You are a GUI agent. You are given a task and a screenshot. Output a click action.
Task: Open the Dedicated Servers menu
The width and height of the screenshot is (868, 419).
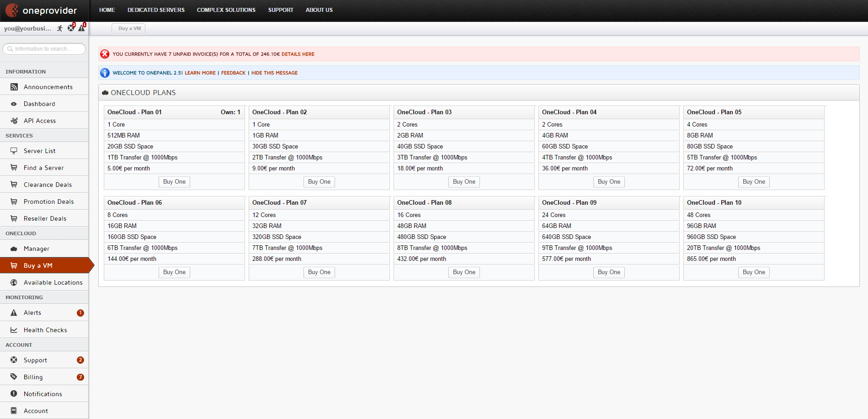coord(156,10)
